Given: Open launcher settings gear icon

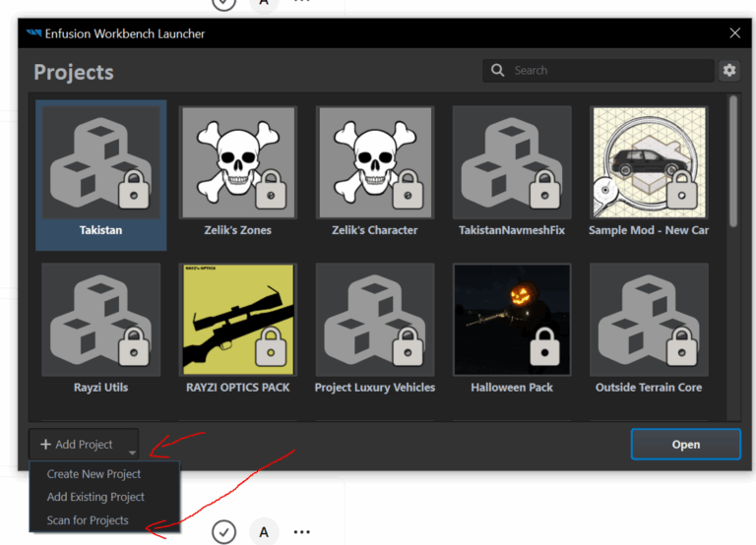Looking at the screenshot, I should tap(728, 71).
